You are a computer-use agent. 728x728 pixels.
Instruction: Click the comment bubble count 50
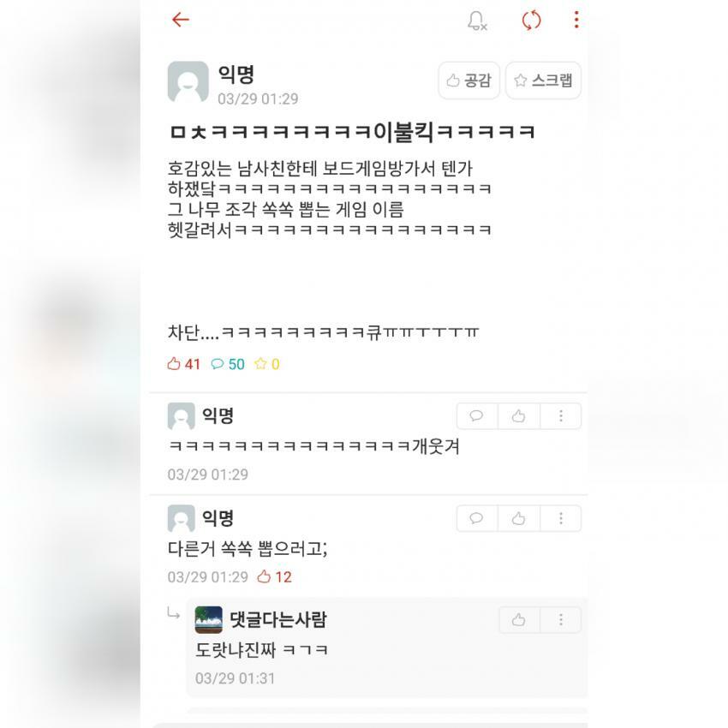tap(228, 364)
